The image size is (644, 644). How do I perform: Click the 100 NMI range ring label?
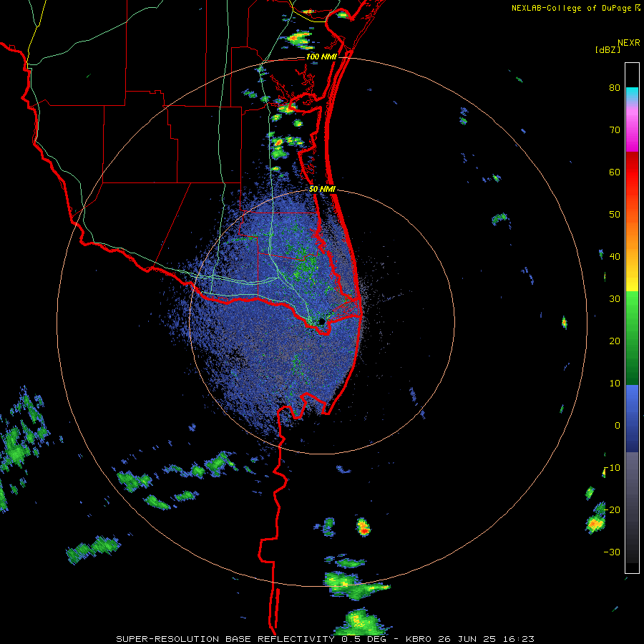coord(321,57)
